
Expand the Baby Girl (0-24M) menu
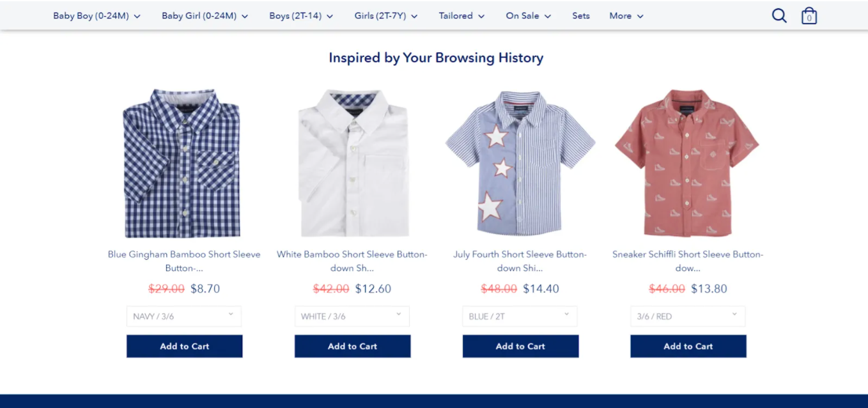pyautogui.click(x=205, y=16)
